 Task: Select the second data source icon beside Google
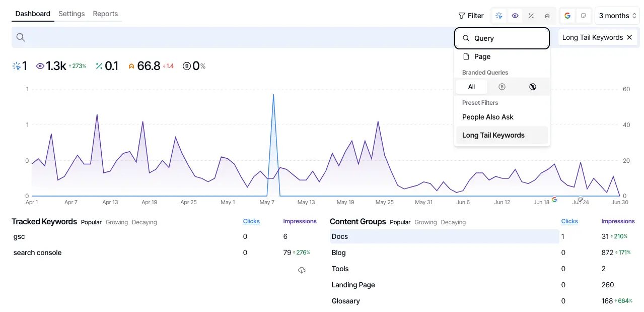click(x=584, y=16)
